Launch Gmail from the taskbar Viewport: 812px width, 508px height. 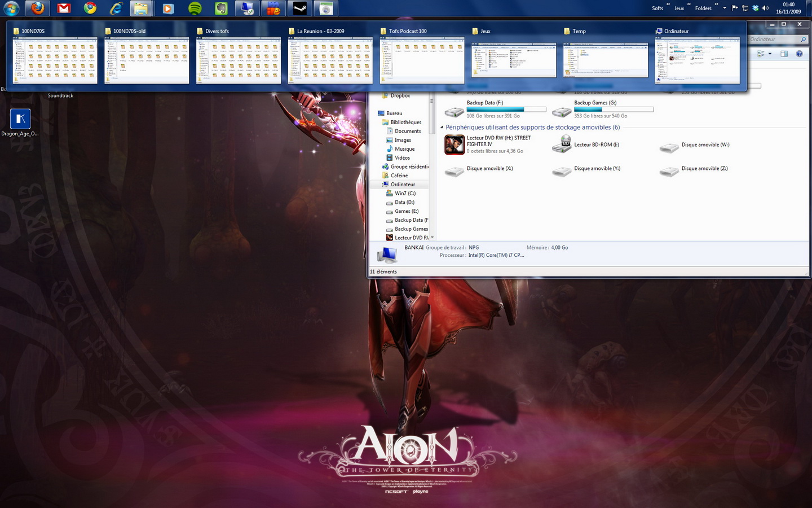pos(64,8)
